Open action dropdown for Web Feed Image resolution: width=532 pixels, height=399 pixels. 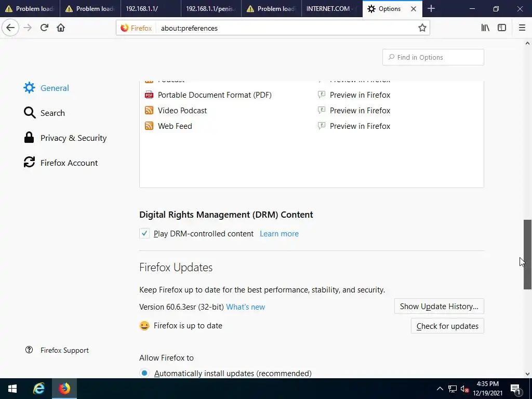pyautogui.click(x=354, y=126)
